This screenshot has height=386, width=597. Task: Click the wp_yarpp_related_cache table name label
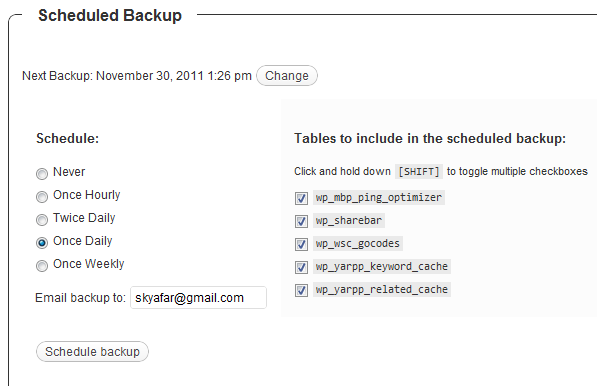(x=382, y=289)
